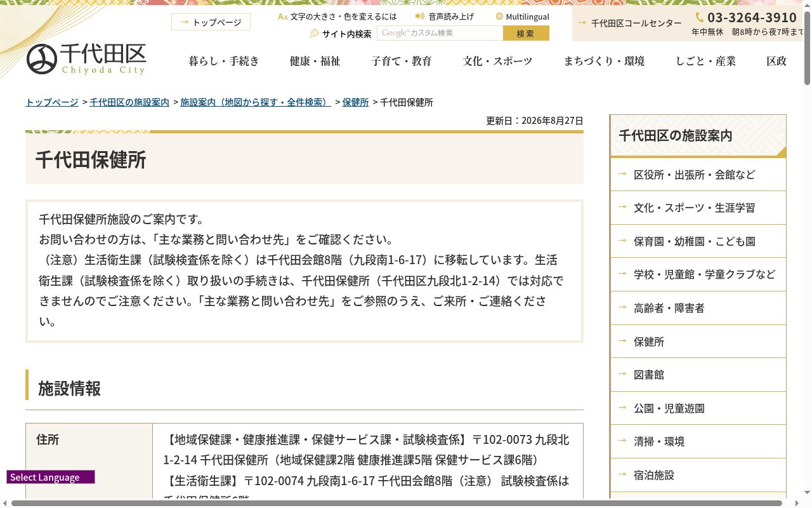Click the call center phone icon
The width and height of the screenshot is (812, 508).
[x=700, y=17]
